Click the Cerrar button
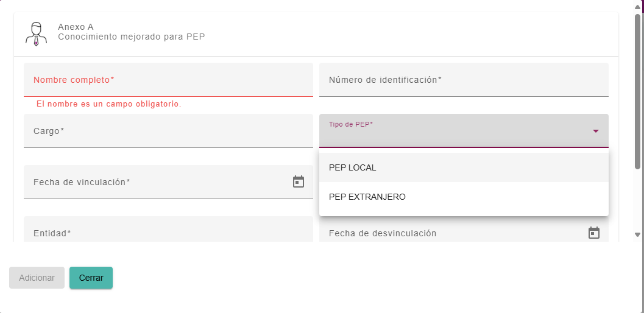644x313 pixels. point(91,278)
